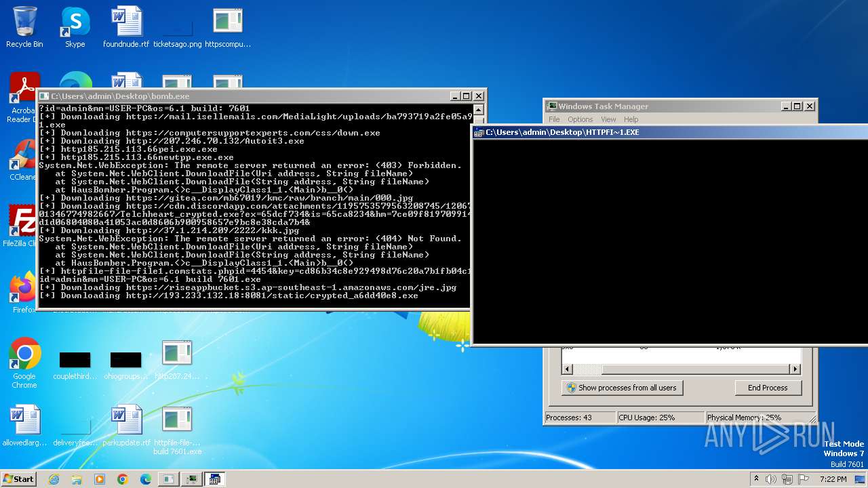Open HTTPFI~1.EXE console system menu icon
Image resolution: width=868 pixels, height=488 pixels.
point(479,132)
